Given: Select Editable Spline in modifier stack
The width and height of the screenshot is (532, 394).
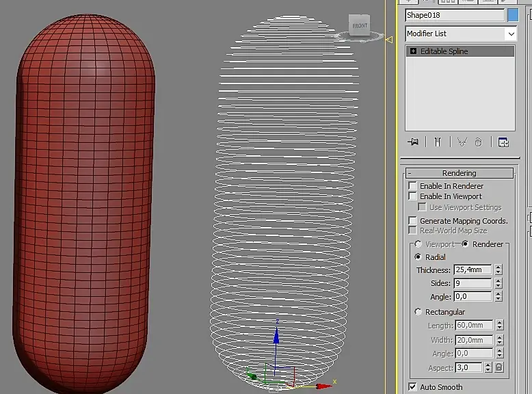Looking at the screenshot, I should click(x=444, y=51).
